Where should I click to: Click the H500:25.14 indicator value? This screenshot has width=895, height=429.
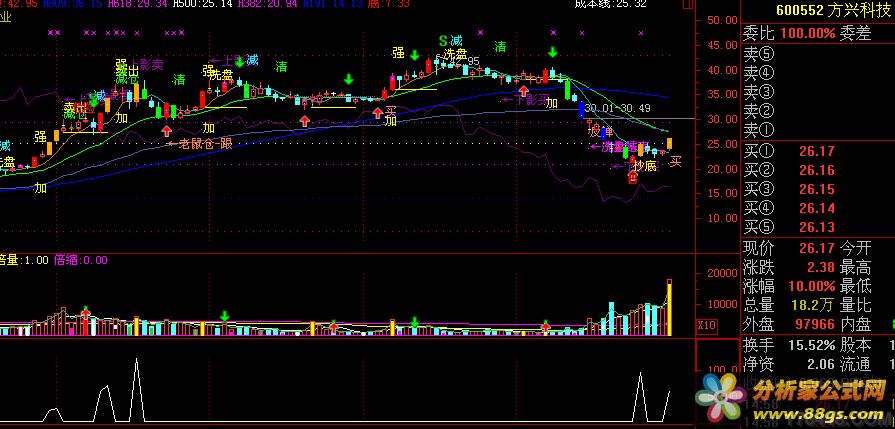(x=202, y=4)
